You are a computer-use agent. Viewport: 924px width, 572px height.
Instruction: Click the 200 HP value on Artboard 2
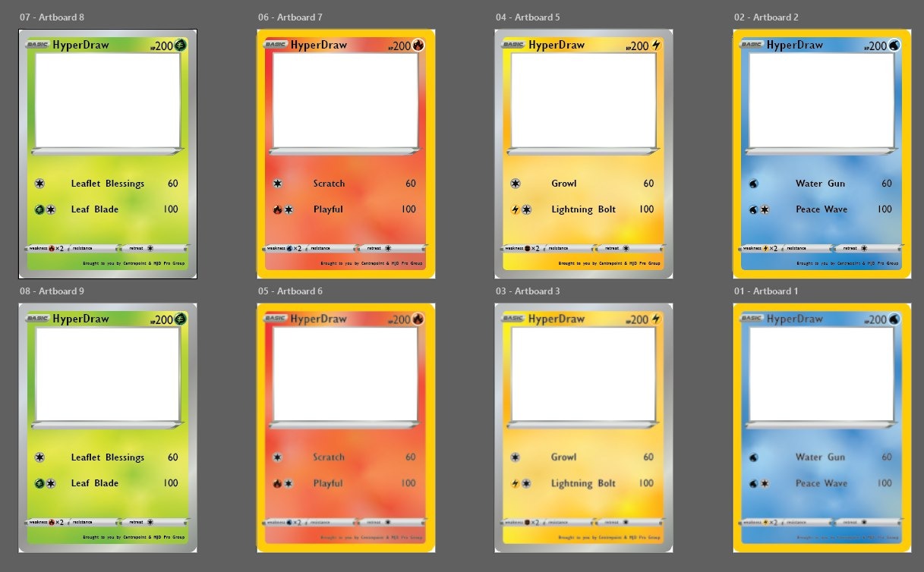(x=878, y=46)
